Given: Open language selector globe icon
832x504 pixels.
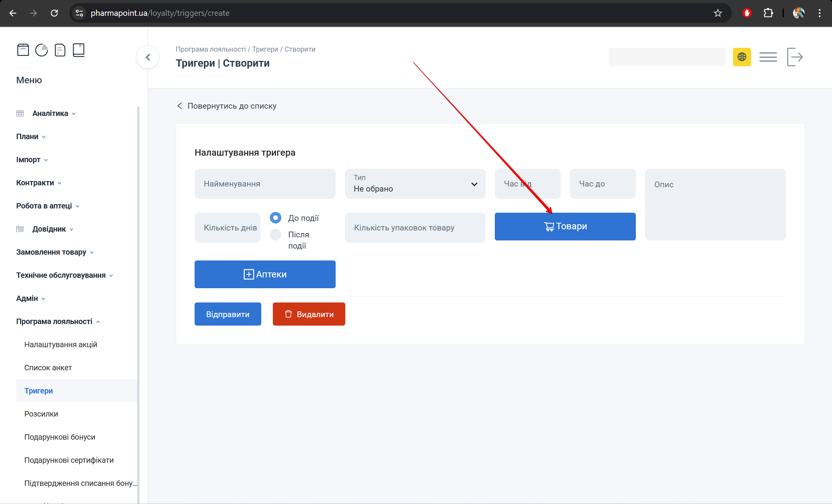Looking at the screenshot, I should [742, 57].
